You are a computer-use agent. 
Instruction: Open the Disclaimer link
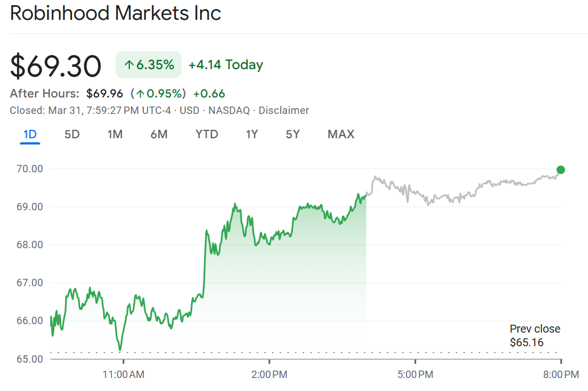pos(284,110)
